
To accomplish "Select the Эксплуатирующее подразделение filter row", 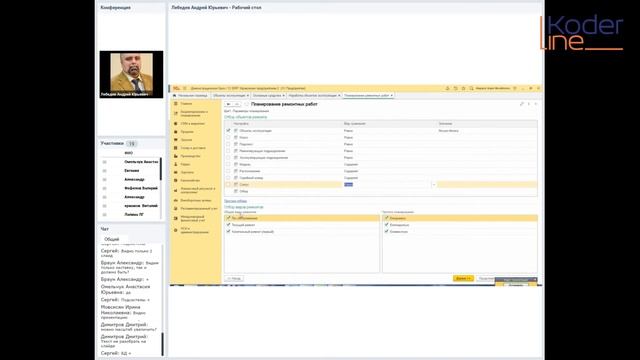I will pyautogui.click(x=380, y=158).
